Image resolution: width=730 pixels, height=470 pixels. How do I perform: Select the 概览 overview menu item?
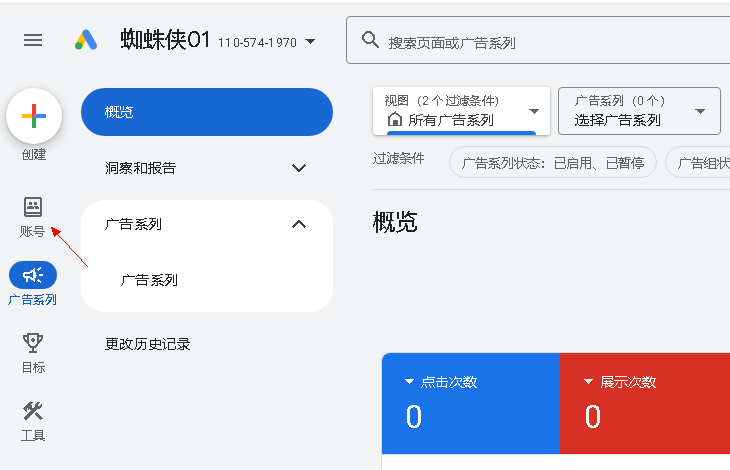pos(207,112)
